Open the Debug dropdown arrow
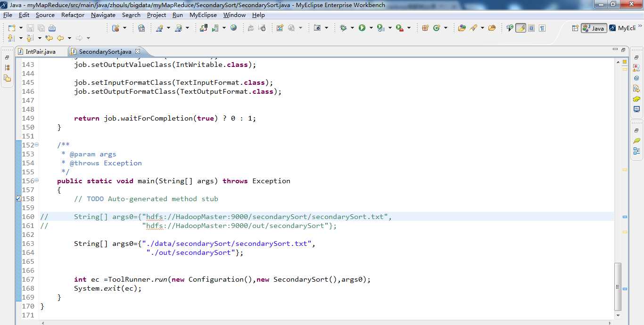Screen dimensions: 644x325 point(352,28)
